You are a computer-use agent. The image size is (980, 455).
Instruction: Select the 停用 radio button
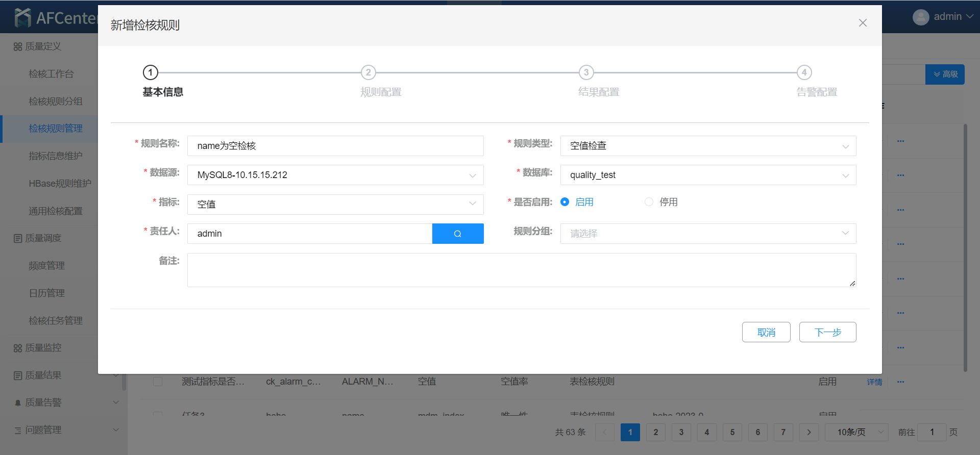click(649, 202)
